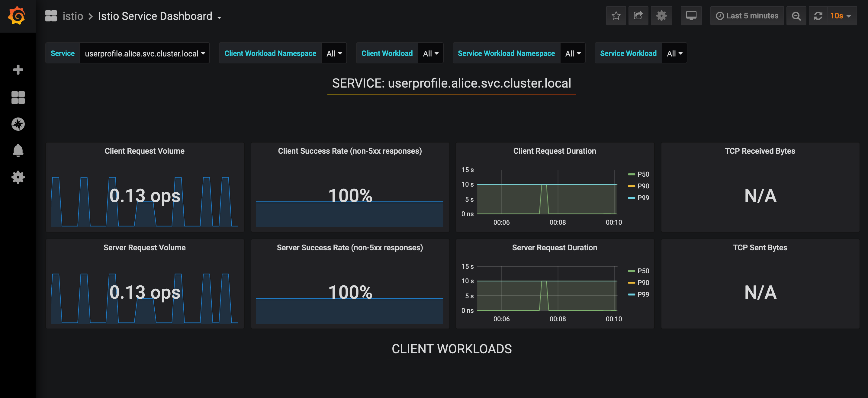Screen dimensions: 868x398
Task: Toggle P99 series in Server Request Duration legend
Action: point(643,294)
